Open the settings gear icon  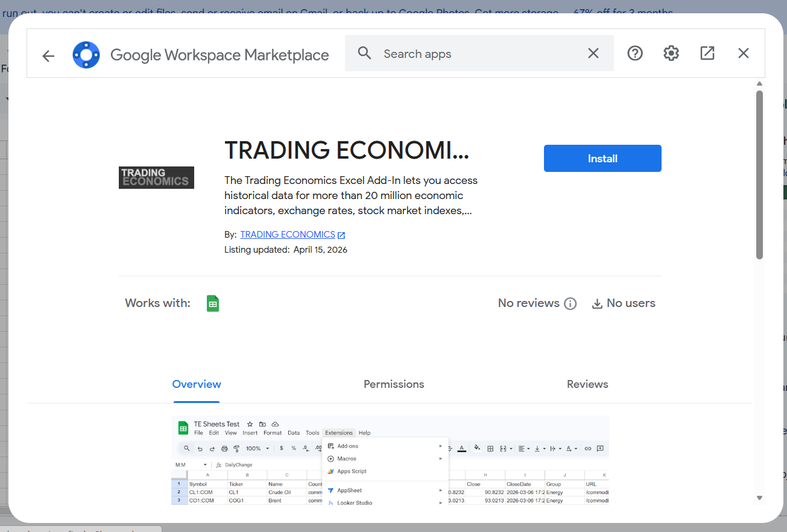[671, 53]
